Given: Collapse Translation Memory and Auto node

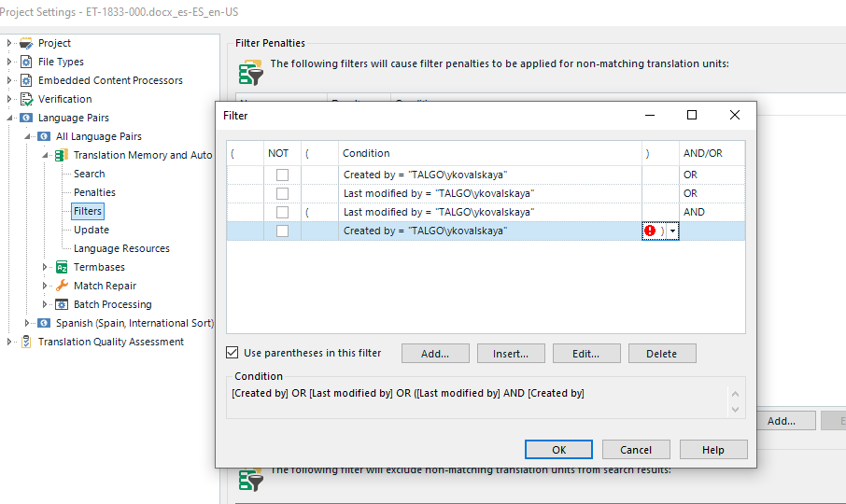Looking at the screenshot, I should 46,155.
